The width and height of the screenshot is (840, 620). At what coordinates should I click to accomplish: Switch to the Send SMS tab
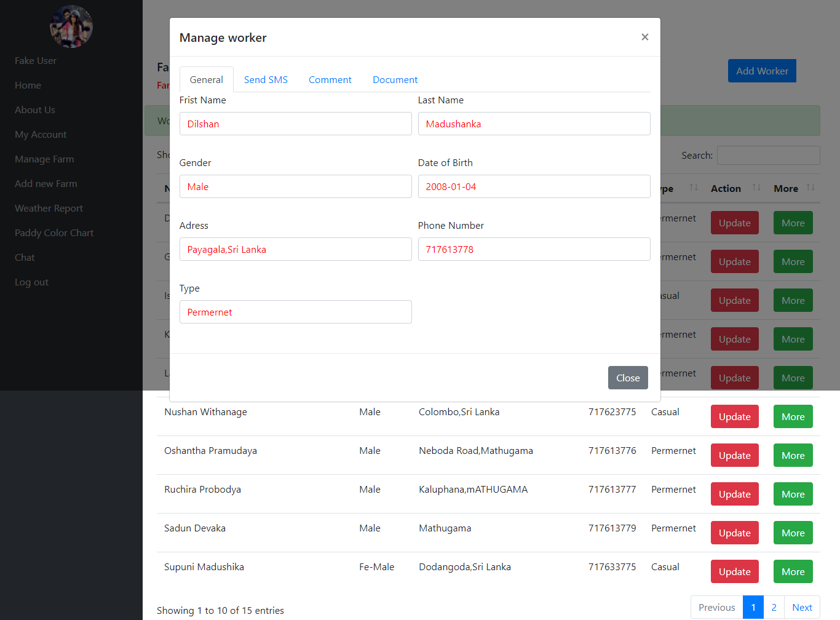point(266,79)
